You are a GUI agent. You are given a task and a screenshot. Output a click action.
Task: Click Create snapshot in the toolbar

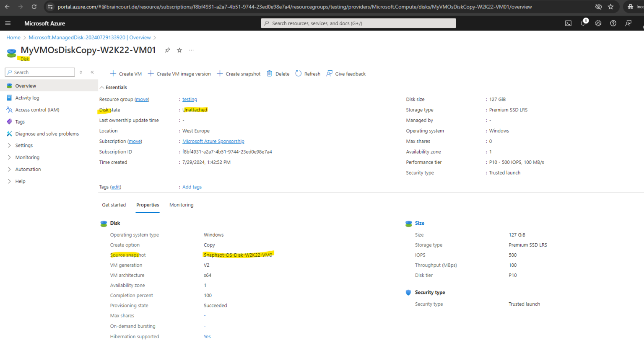[x=243, y=74]
